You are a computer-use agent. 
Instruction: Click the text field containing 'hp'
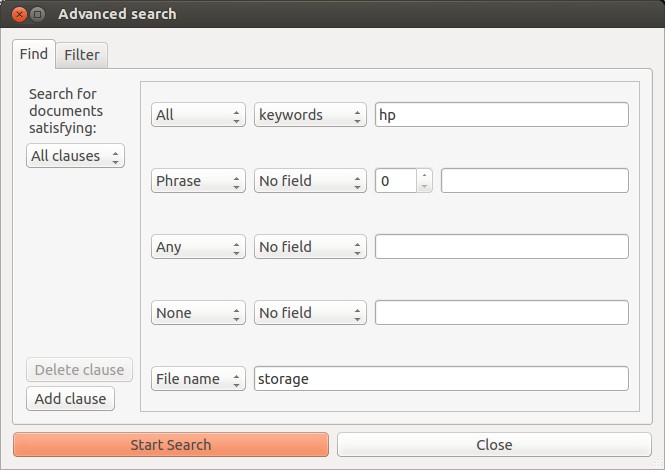[x=501, y=115]
